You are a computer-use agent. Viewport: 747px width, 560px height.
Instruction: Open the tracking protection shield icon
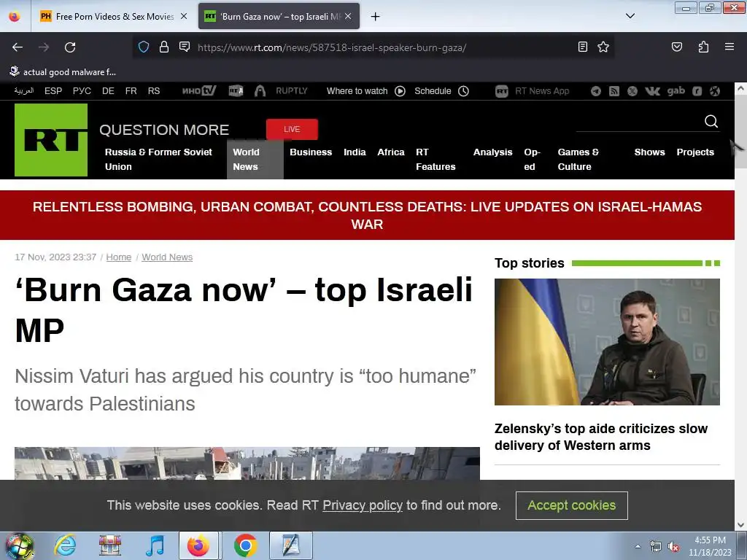tap(144, 47)
